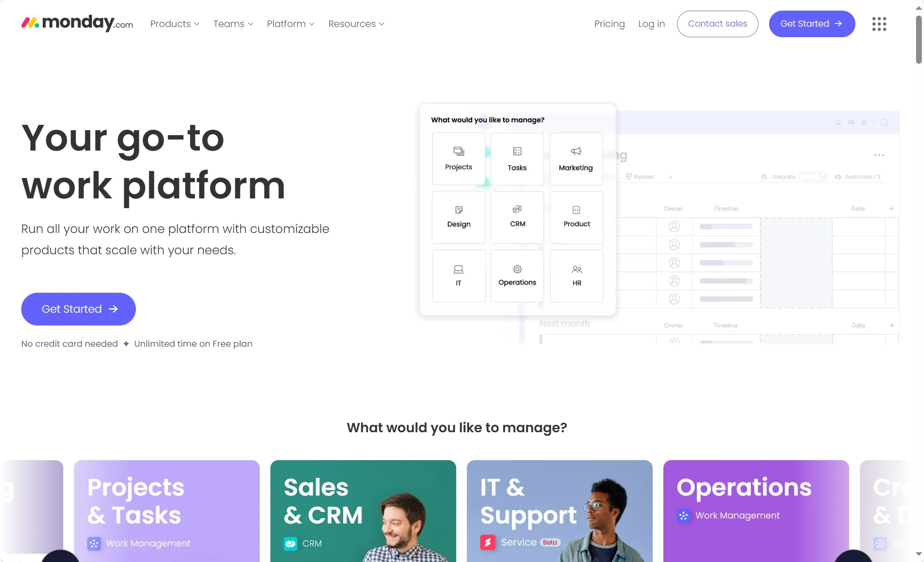Click the Log in button
Screen dimensions: 924x562
(651, 24)
